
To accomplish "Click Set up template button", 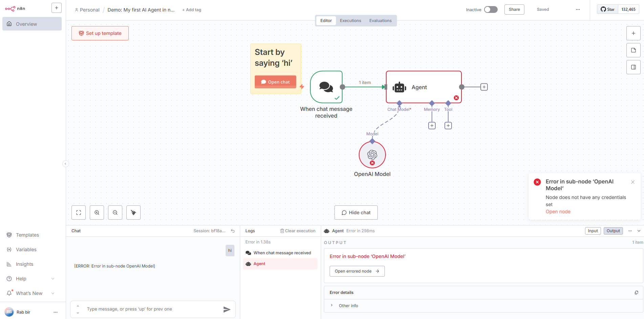I will pyautogui.click(x=100, y=33).
